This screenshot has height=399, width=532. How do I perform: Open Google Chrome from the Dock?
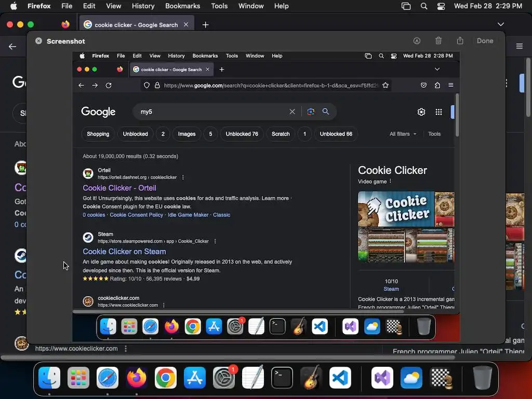pos(166,377)
